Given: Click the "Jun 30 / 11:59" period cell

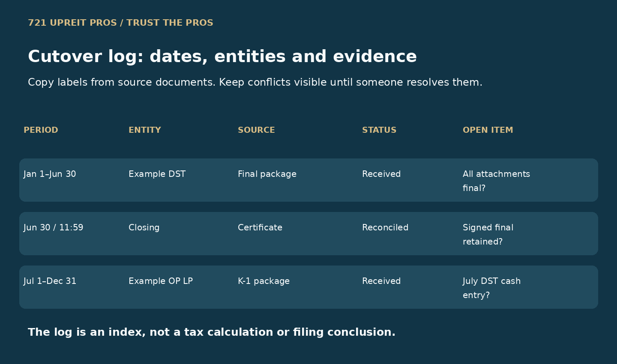Looking at the screenshot, I should [x=54, y=228].
